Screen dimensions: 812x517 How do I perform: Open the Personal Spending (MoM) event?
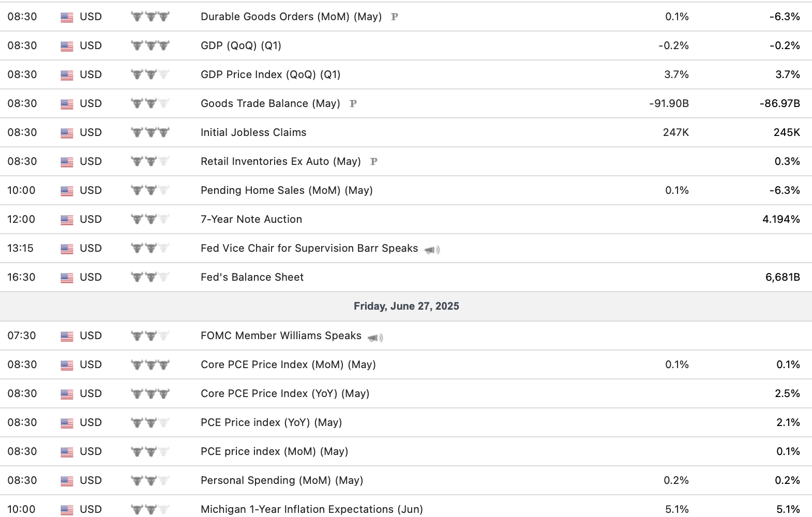281,480
